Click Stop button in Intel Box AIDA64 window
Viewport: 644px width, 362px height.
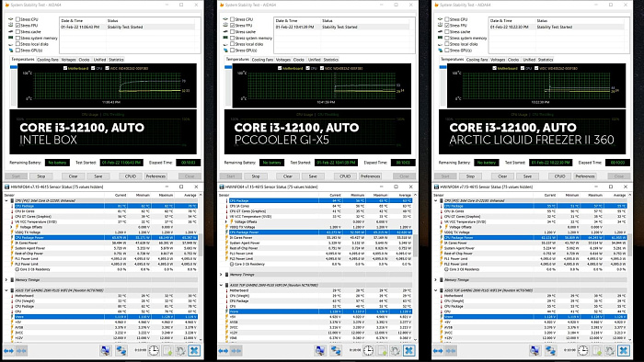(x=41, y=176)
